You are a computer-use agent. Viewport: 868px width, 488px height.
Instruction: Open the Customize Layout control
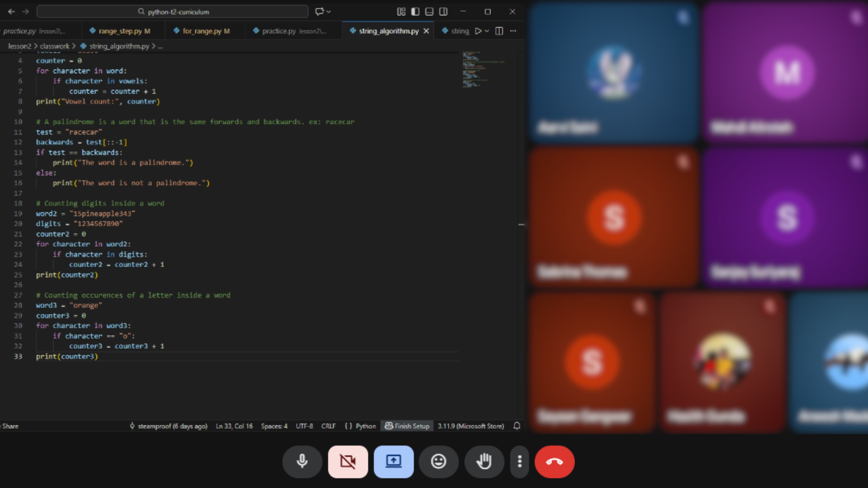point(401,12)
